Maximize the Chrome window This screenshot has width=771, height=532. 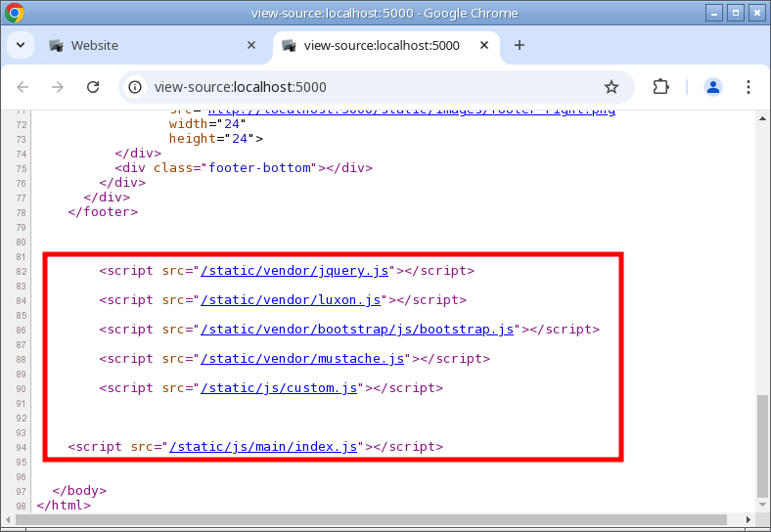click(736, 13)
